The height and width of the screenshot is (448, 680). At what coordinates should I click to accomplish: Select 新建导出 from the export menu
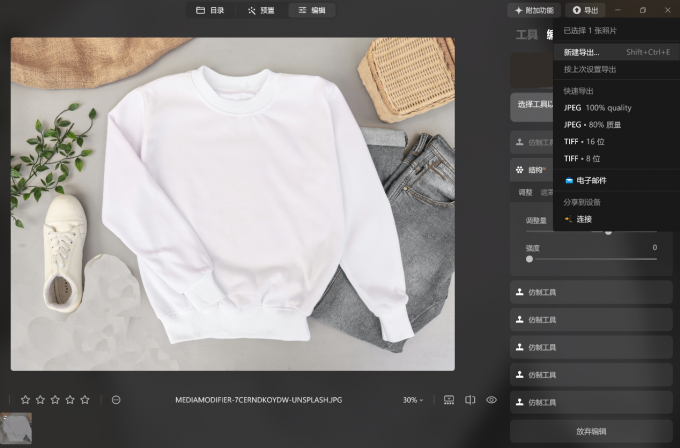(x=582, y=52)
